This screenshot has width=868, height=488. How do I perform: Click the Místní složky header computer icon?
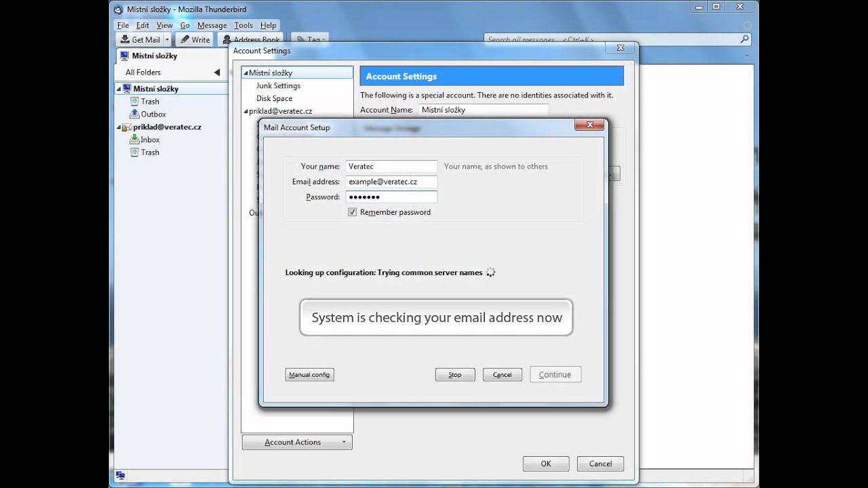(x=124, y=56)
